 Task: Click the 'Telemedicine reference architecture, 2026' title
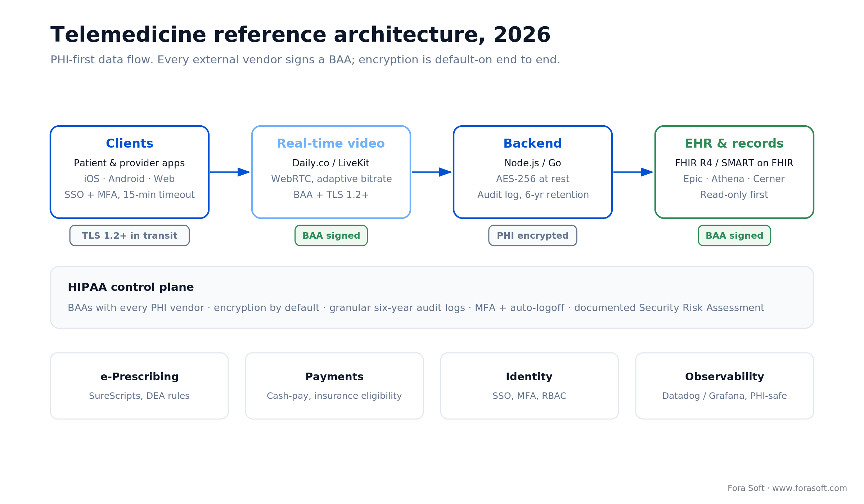pyautogui.click(x=300, y=35)
